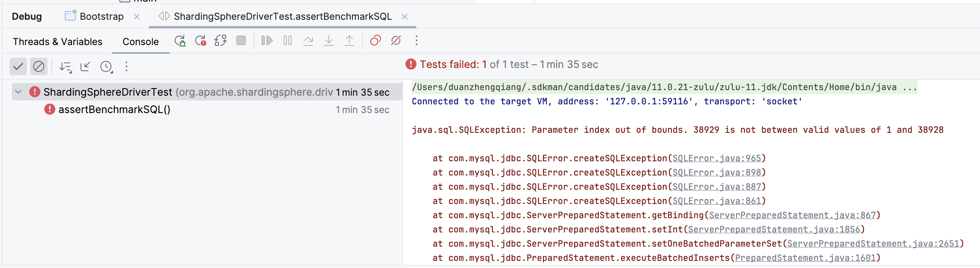This screenshot has width=980, height=268.
Task: Toggle Show Passed tests checkmark
Action: (18, 66)
